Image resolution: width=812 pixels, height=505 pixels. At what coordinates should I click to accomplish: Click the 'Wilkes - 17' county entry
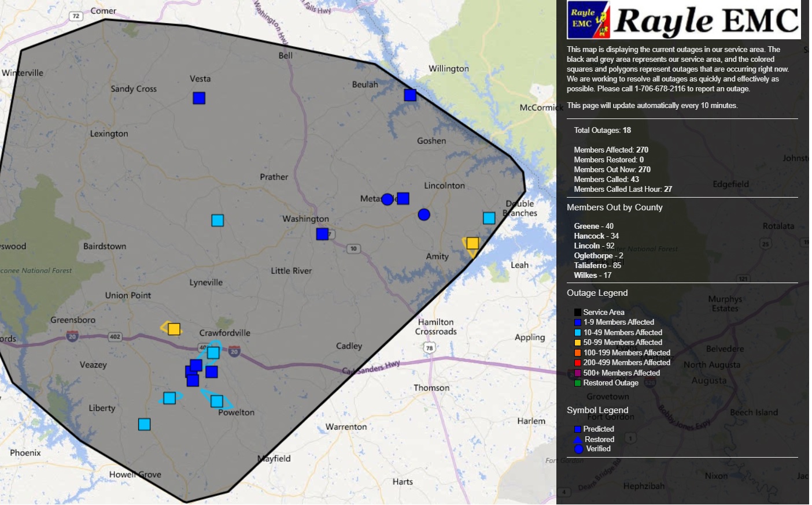(x=592, y=275)
